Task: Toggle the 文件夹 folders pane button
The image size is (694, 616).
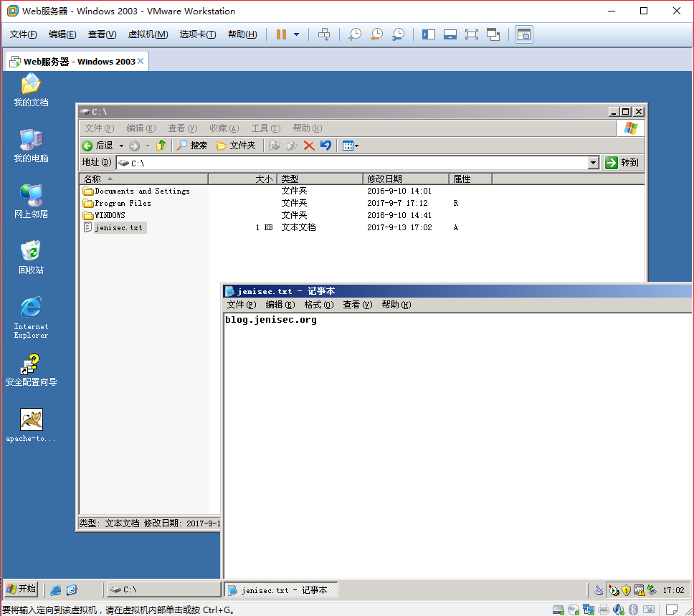Action: 236,146
